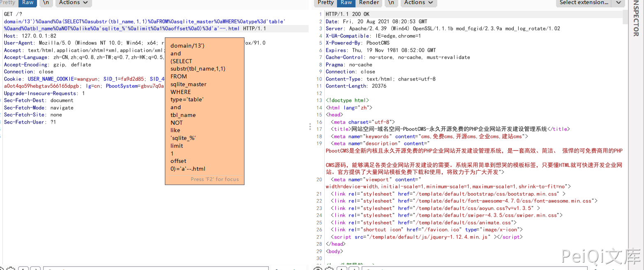This screenshot has height=270, width=644.
Task: Click the swiper.min.css link line
Action: coord(447,215)
